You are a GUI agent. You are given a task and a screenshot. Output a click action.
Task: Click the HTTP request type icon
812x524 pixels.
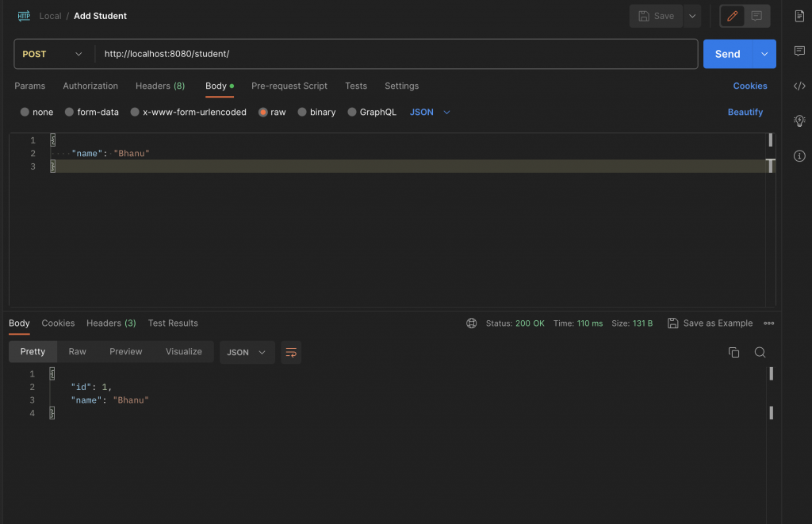click(x=24, y=16)
